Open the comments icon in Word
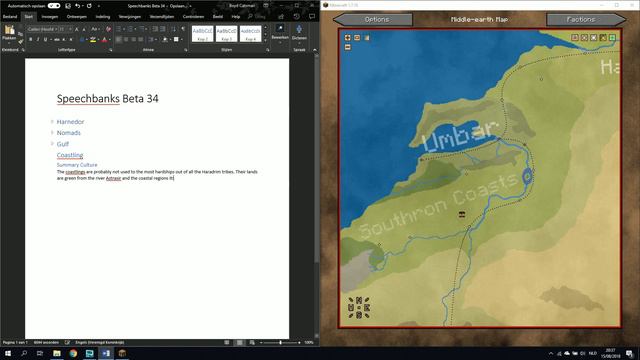 point(312,17)
